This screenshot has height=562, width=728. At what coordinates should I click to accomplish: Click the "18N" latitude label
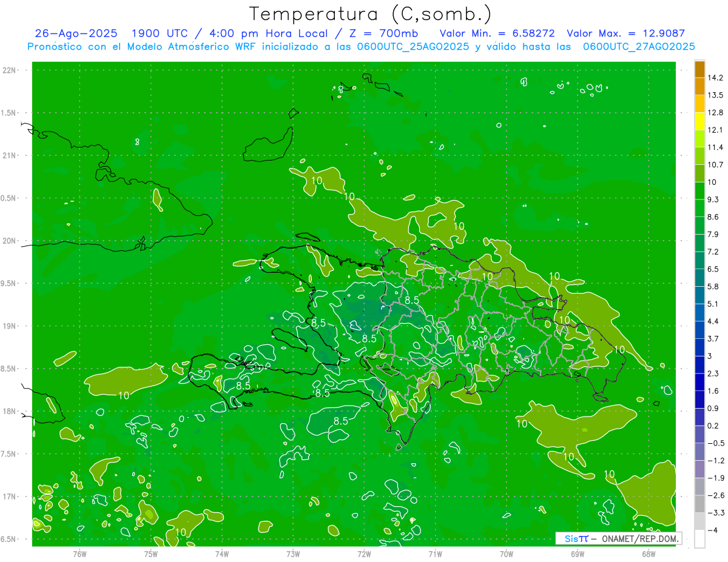[x=10, y=411]
